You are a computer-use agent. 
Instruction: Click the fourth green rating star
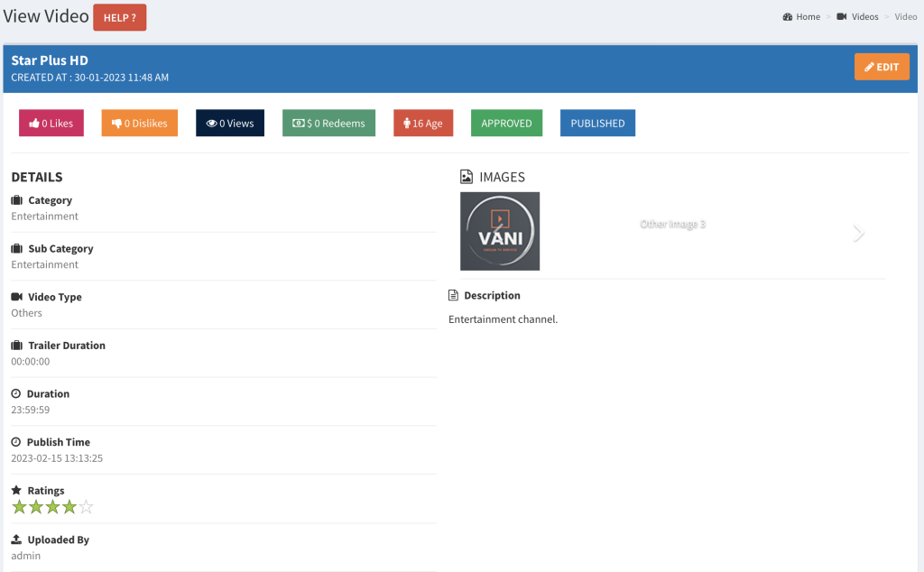click(x=69, y=507)
